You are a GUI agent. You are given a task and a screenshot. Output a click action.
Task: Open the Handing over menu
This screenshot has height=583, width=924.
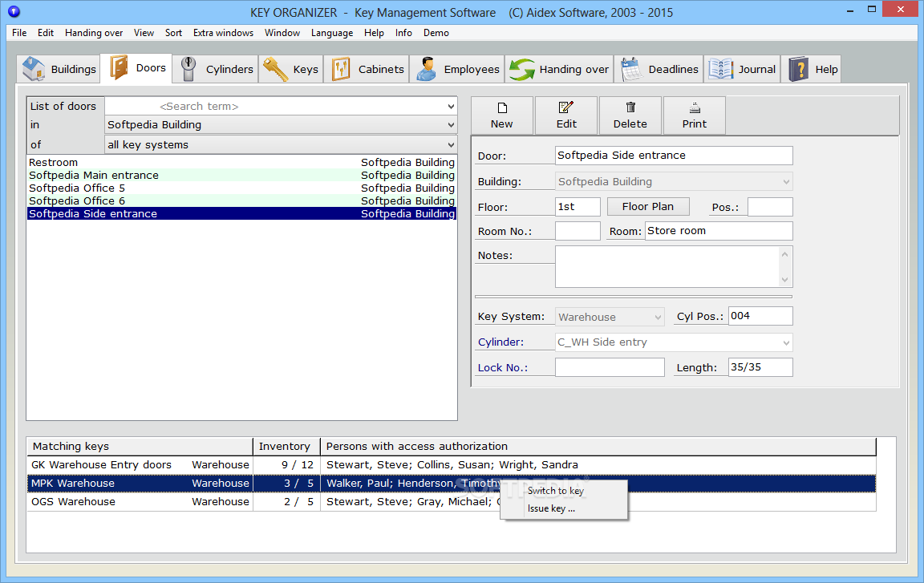click(94, 33)
